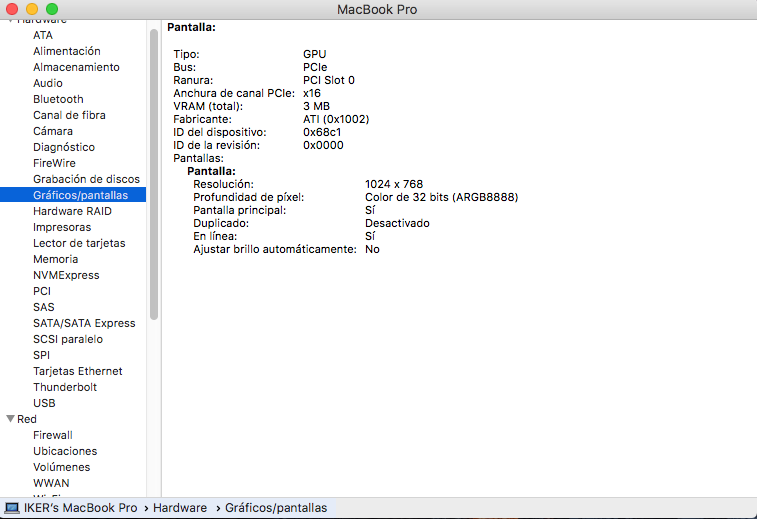Screen dimensions: 757x519
Task: Select Almacenamiento in the sidebar
Action: [x=76, y=67]
